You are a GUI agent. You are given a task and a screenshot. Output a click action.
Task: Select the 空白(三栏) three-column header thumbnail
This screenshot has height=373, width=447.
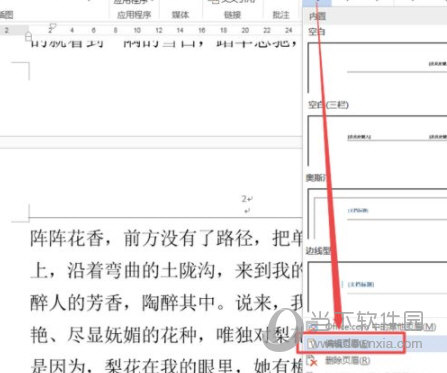pyautogui.click(x=377, y=142)
